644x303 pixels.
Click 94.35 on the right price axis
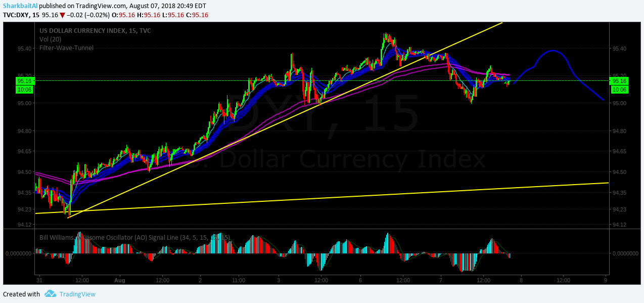click(x=619, y=193)
